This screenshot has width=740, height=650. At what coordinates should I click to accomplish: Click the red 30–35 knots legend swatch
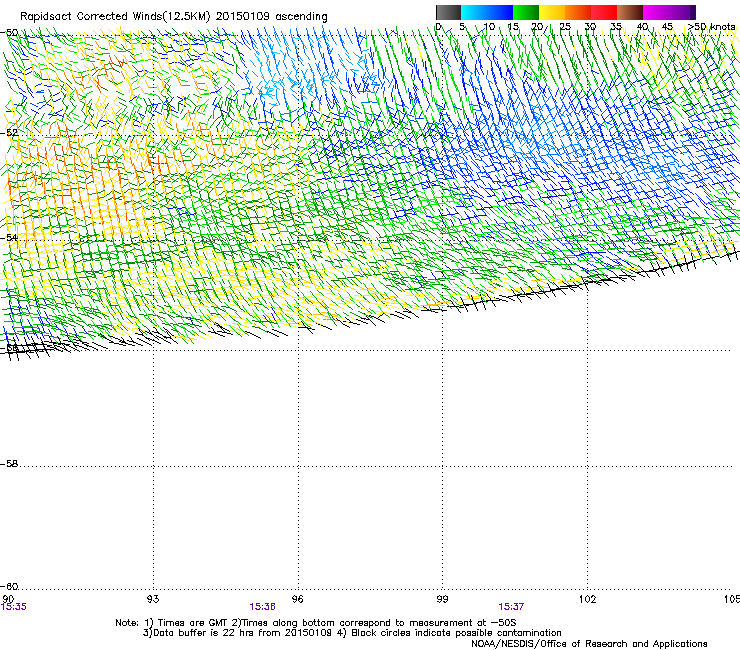click(x=604, y=12)
